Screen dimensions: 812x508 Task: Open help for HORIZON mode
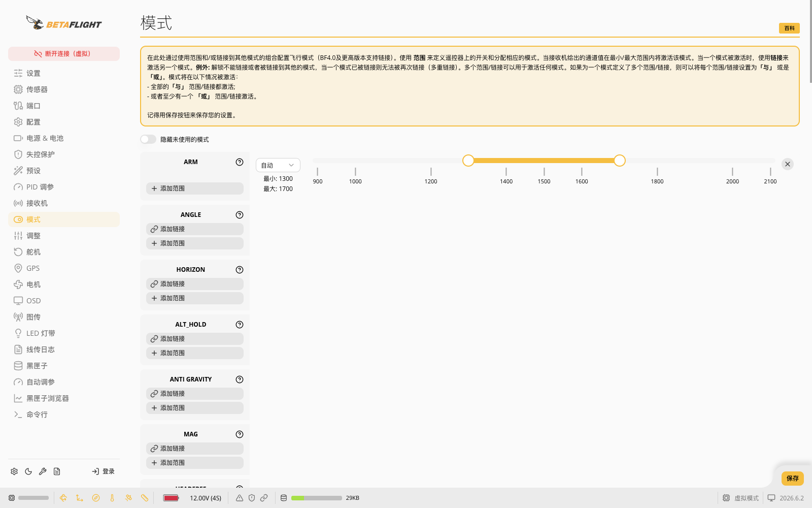pos(240,270)
